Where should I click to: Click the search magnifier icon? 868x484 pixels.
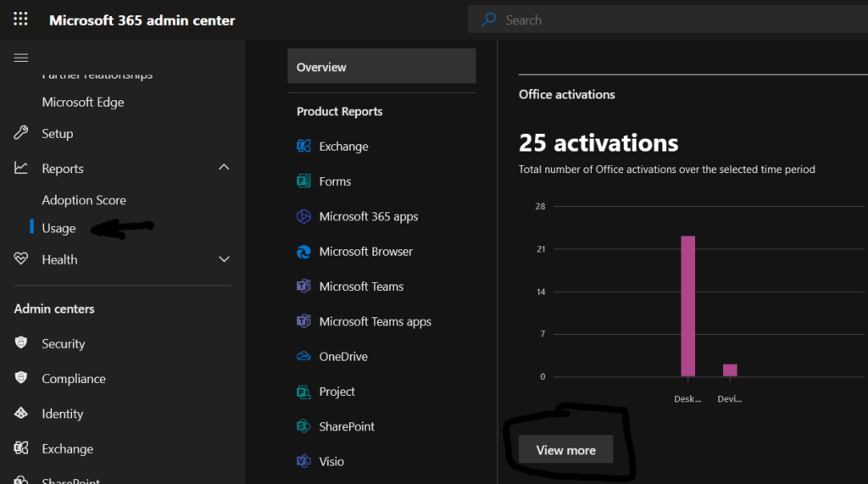pos(488,20)
